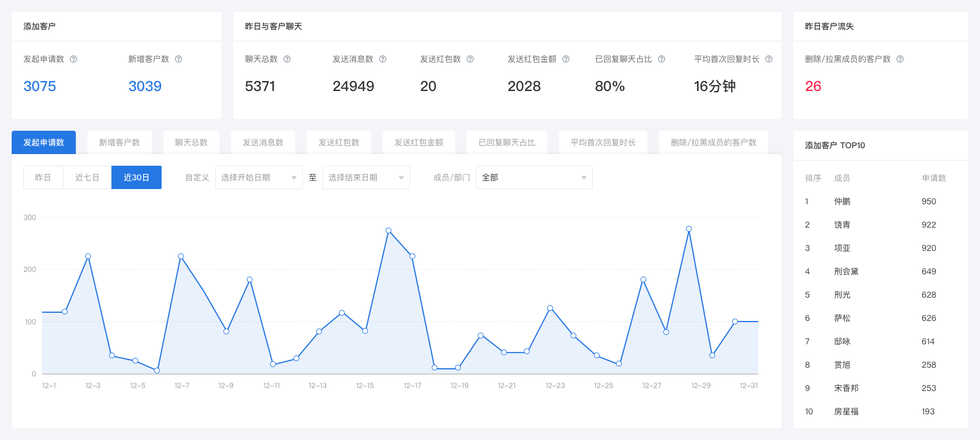
Task: Click question mark next to 聊天总数
Action: pyautogui.click(x=287, y=59)
